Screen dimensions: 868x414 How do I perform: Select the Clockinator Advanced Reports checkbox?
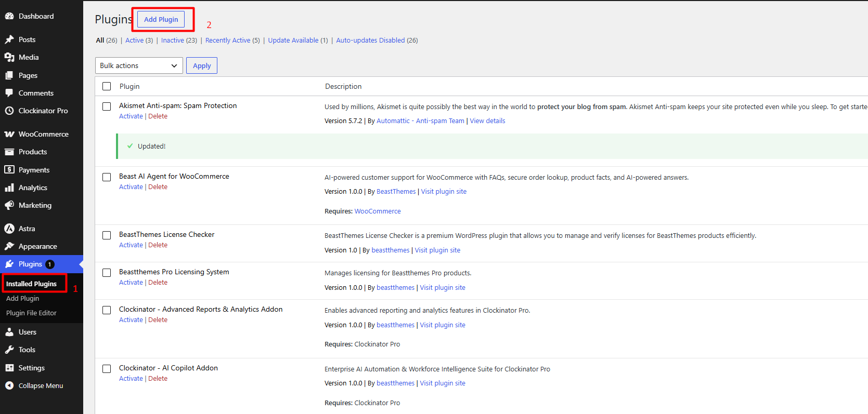(107, 310)
